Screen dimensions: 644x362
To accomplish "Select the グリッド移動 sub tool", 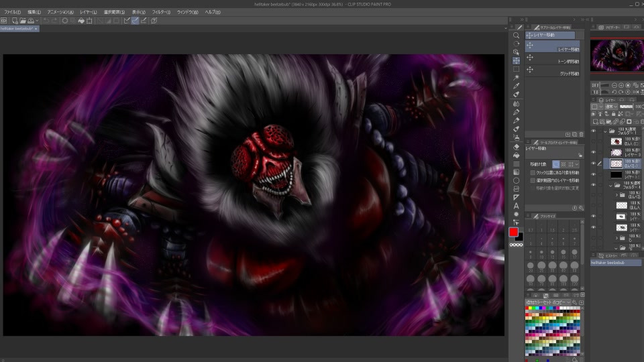I will (x=552, y=70).
